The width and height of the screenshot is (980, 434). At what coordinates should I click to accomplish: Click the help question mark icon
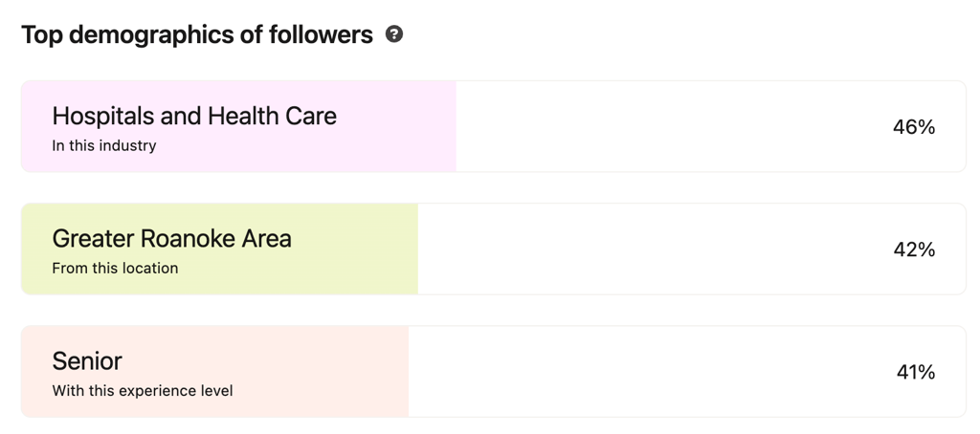tap(394, 34)
